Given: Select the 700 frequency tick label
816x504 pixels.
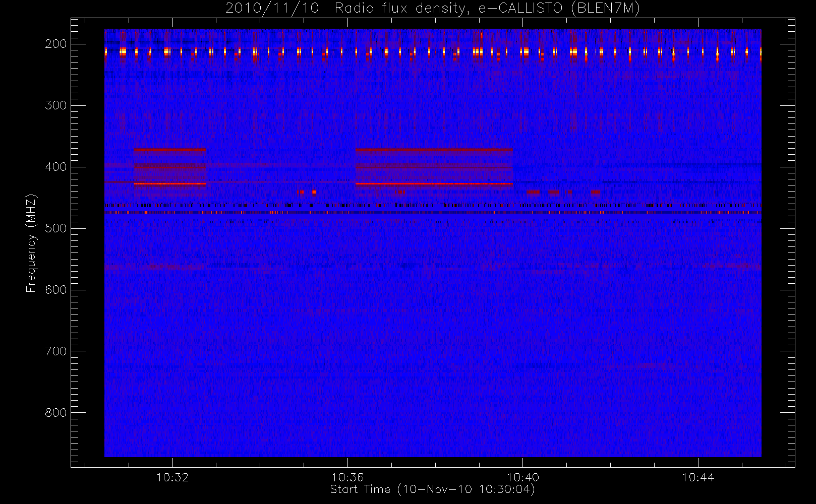Looking at the screenshot, I should click(56, 351).
